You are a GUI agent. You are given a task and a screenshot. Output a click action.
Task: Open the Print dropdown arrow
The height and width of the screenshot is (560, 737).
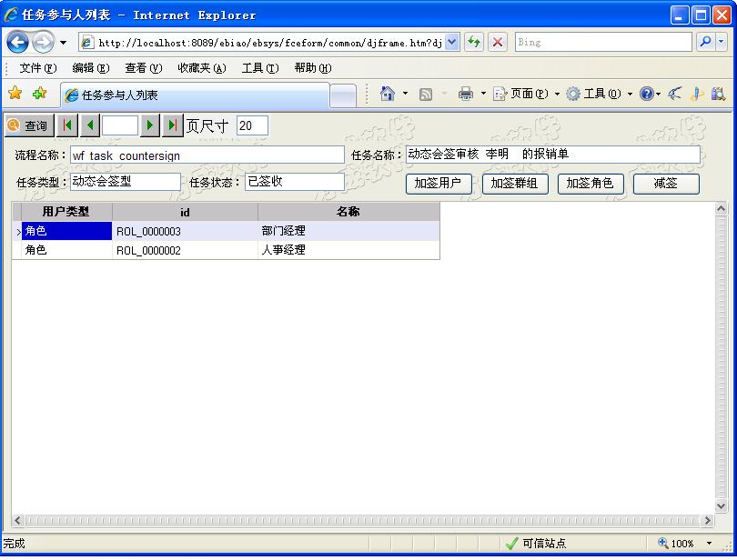(x=483, y=94)
